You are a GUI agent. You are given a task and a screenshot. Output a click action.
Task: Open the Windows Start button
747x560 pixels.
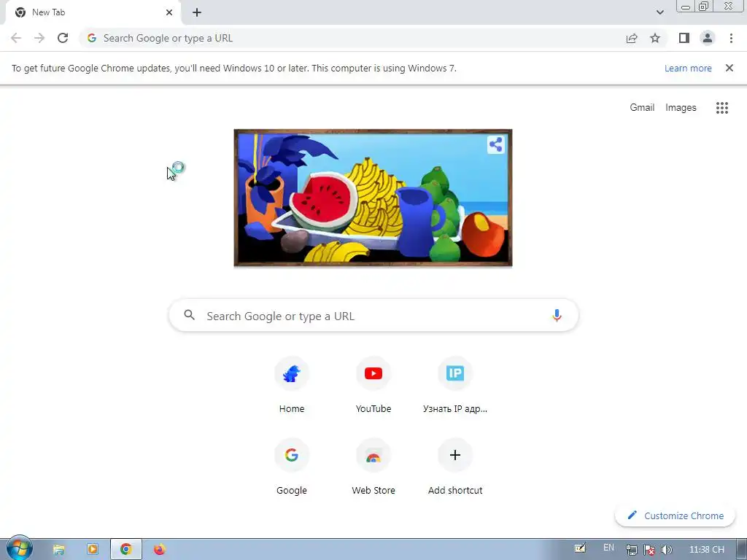[19, 548]
